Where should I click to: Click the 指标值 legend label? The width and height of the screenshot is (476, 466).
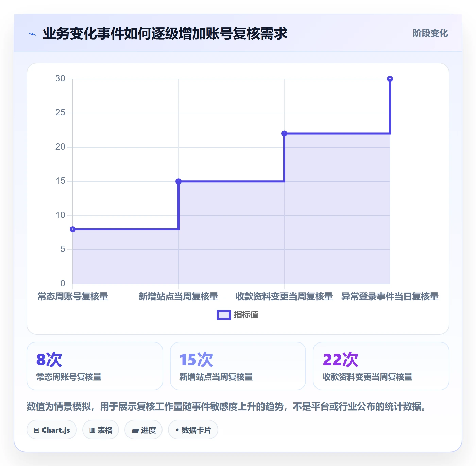click(x=246, y=315)
